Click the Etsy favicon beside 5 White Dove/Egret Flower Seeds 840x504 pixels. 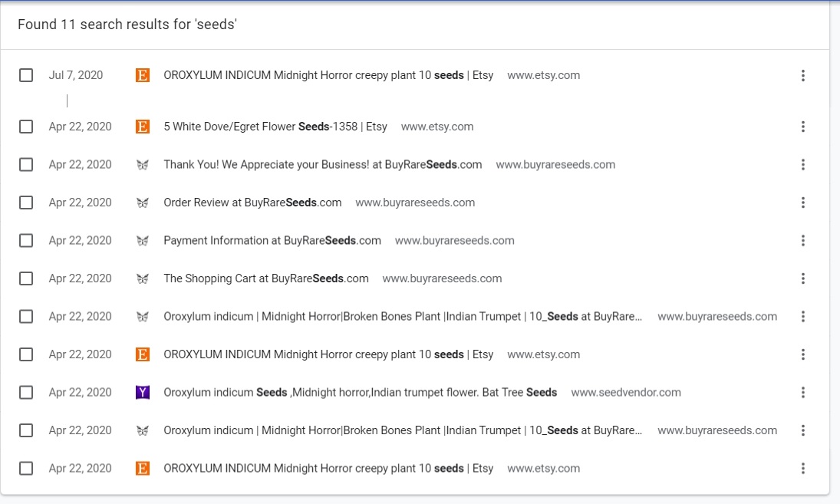tap(142, 127)
